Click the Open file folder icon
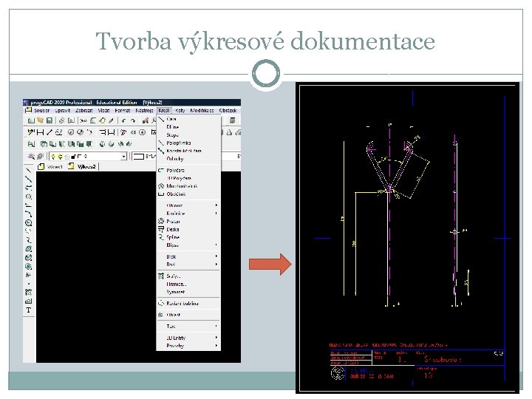532x399 pixels. (40, 120)
